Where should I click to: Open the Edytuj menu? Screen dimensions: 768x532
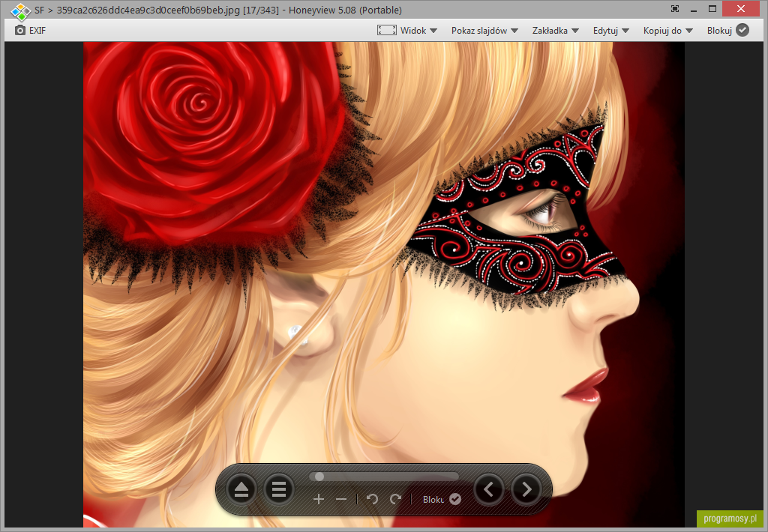(605, 30)
